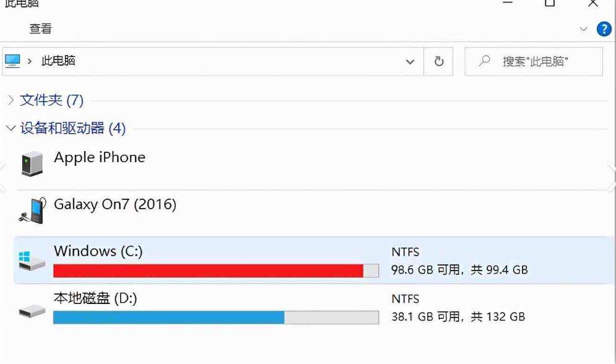Select the Galaxy On7 phone icon
The height and width of the screenshot is (364, 616).
tap(32, 210)
